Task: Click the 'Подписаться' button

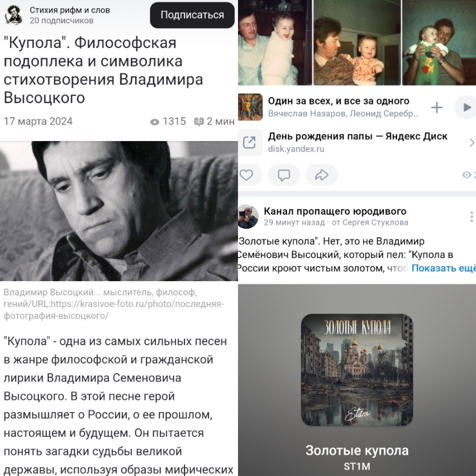Action: point(192,15)
